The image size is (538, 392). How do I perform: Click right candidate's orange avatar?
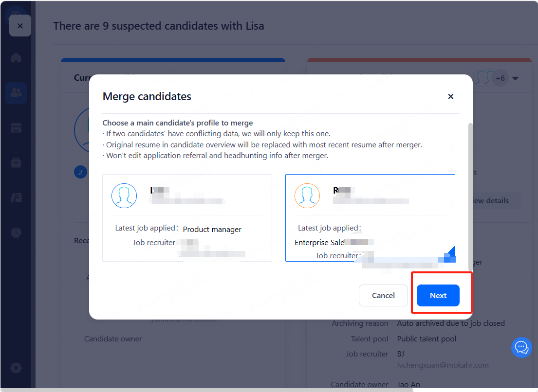click(307, 196)
